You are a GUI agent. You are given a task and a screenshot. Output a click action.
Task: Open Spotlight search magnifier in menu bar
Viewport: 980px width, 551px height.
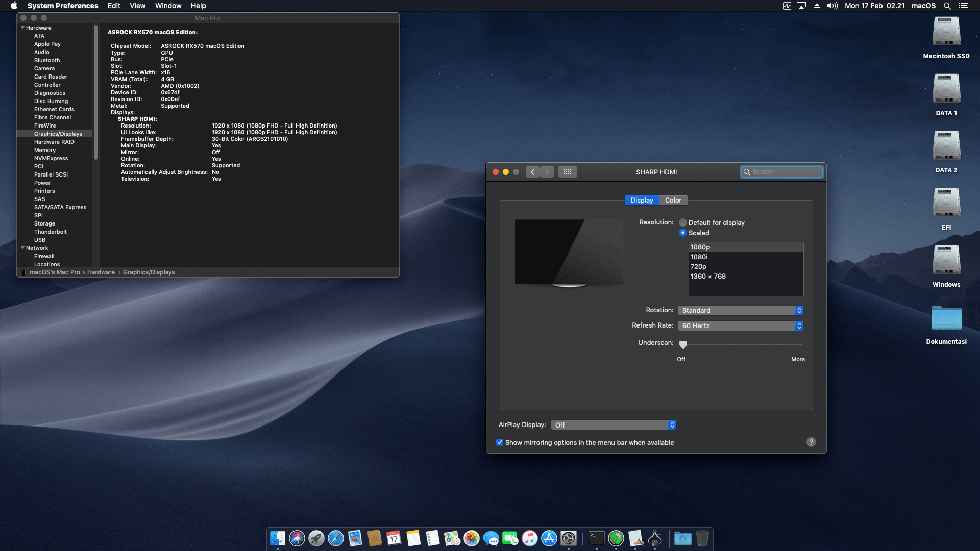coord(947,6)
